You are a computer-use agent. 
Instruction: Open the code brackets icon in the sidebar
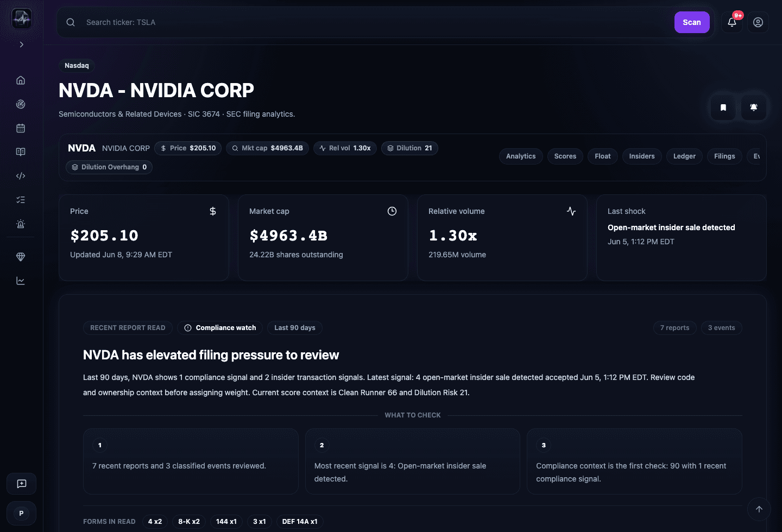click(x=21, y=176)
